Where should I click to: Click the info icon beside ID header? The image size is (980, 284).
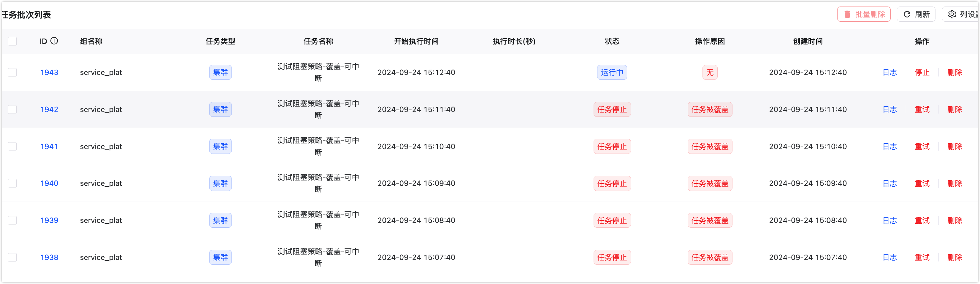(54, 41)
